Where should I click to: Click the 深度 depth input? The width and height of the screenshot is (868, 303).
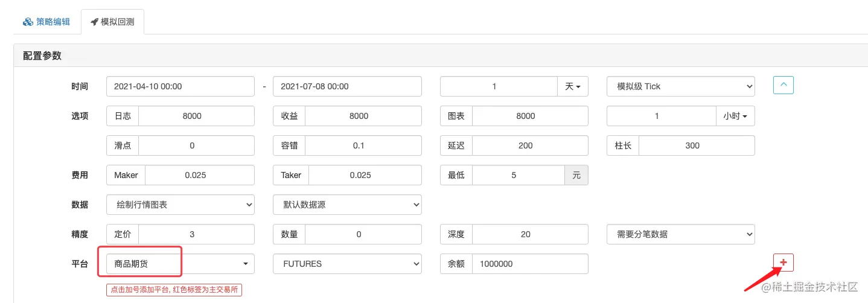coord(530,234)
